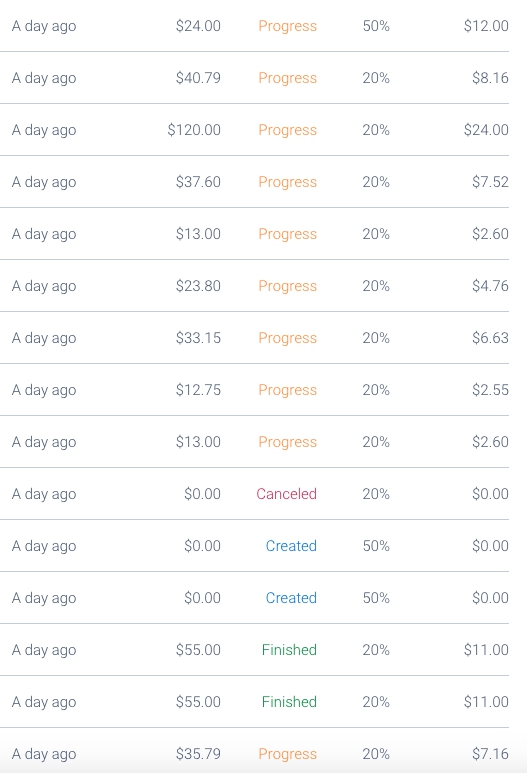Click the Canceled status label
Image resolution: width=527 pixels, height=773 pixels.
point(286,493)
